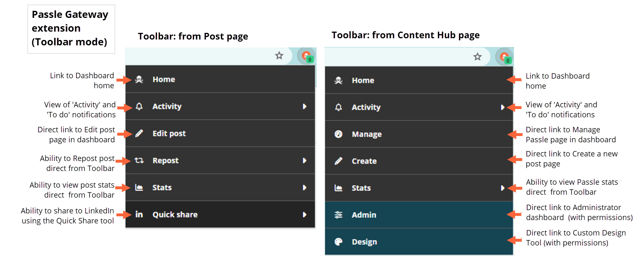Click Stats chart icon in Post page toolbar
Screen dimensions: 644x265
click(x=139, y=188)
